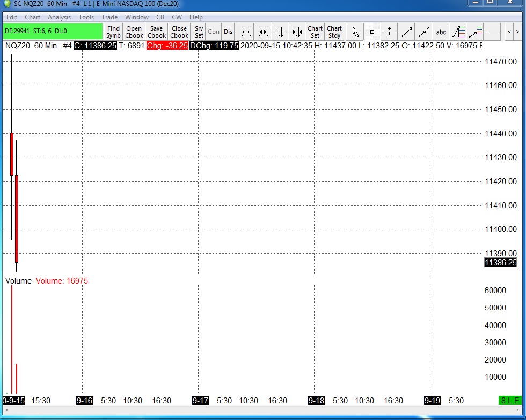Click Save Cbook toolbar button
This screenshot has height=420, width=526.
(x=157, y=32)
